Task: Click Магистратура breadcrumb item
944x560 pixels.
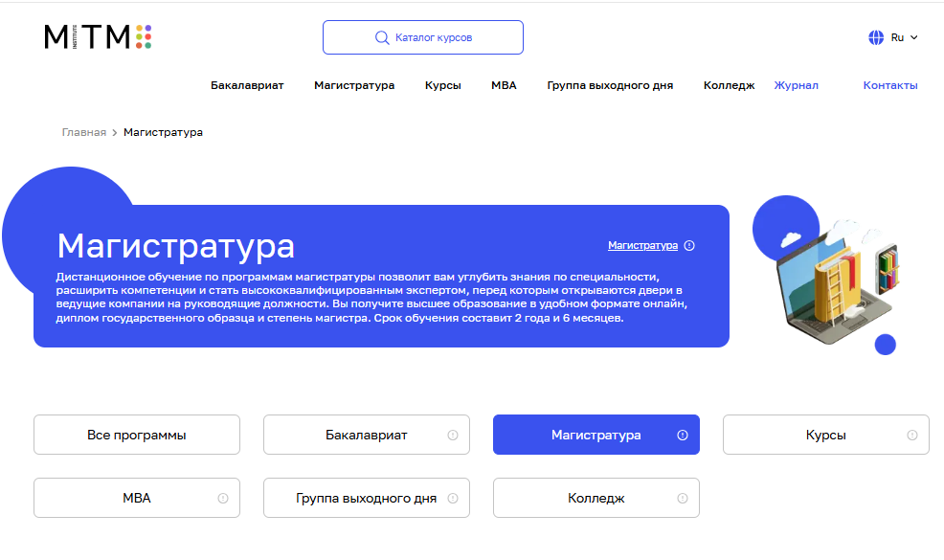Action: point(163,132)
